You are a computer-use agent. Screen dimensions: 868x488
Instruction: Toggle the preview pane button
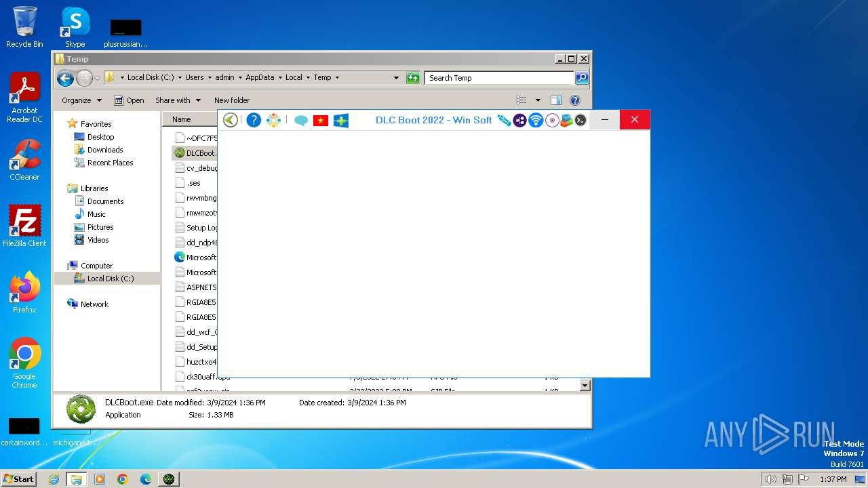556,100
